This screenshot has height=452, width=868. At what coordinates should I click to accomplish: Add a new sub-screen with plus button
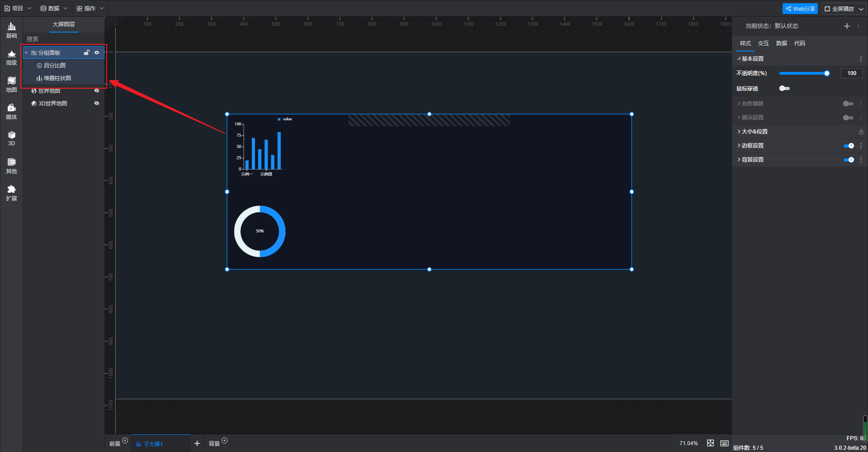click(x=197, y=443)
